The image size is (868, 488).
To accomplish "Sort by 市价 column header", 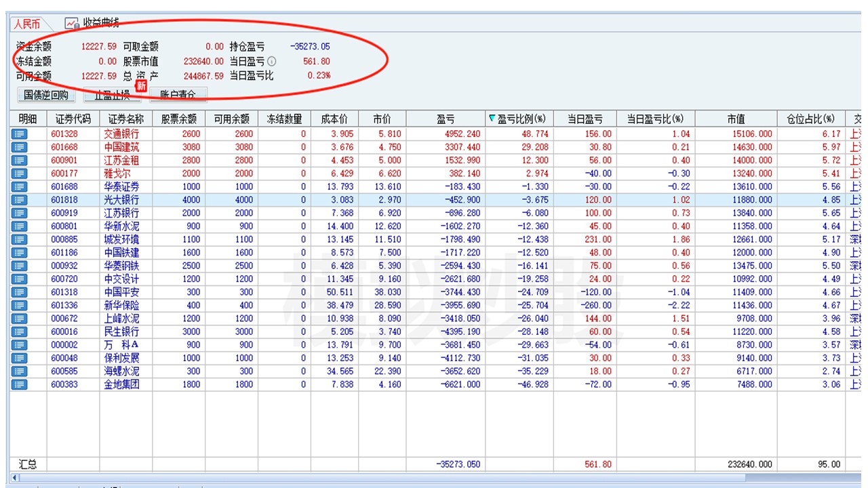I will tap(382, 119).
